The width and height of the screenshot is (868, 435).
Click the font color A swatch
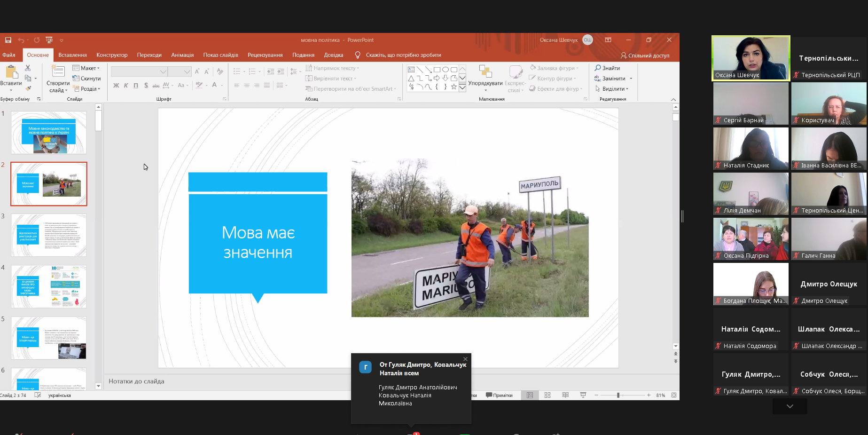214,85
